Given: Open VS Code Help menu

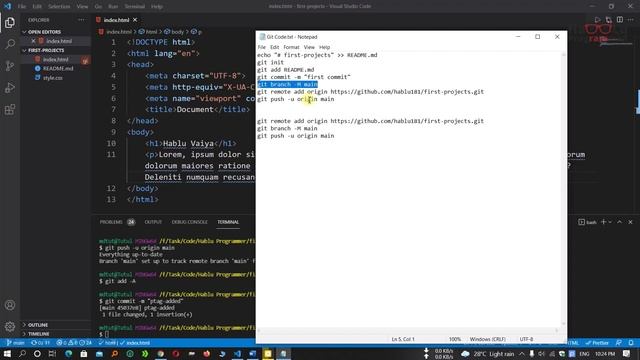Looking at the screenshot, I should pos(157,7).
